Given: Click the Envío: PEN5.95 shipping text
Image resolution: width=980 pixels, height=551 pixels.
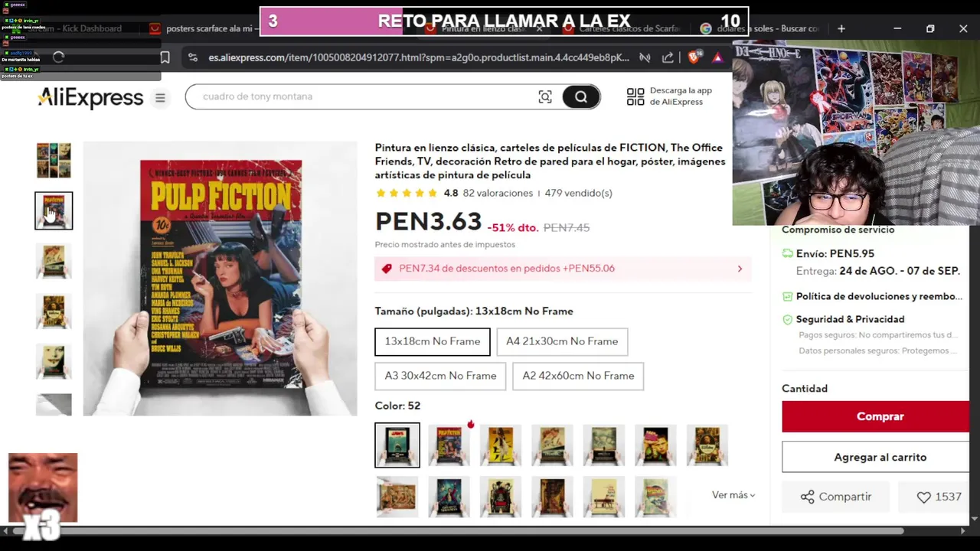Looking at the screenshot, I should tap(835, 253).
